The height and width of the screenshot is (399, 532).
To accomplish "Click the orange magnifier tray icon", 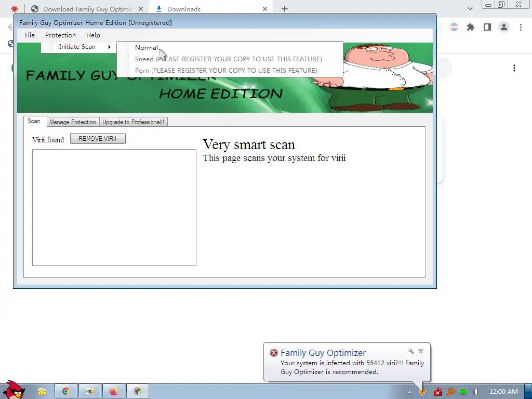I will pos(450,392).
